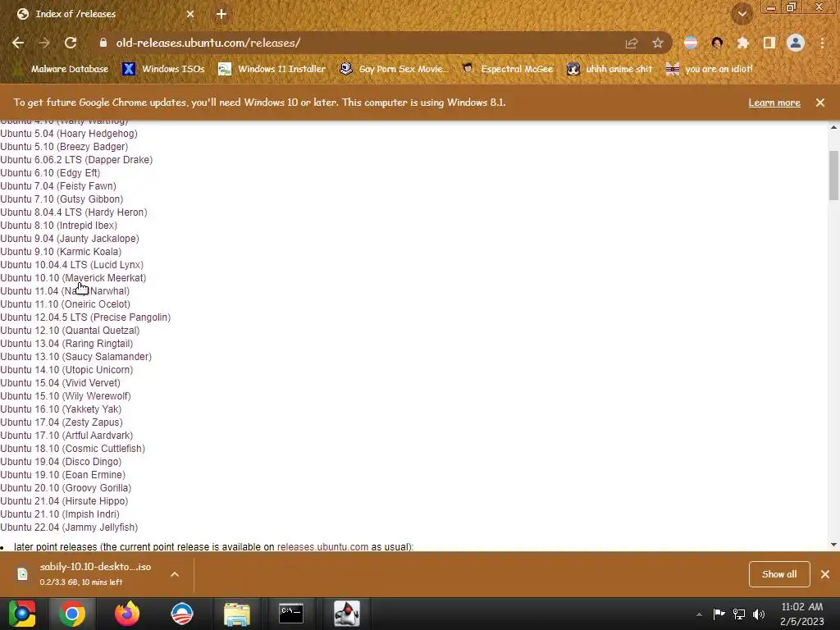Expand the sabily download options chevron
Viewport: 840px width, 630px height.
click(175, 573)
